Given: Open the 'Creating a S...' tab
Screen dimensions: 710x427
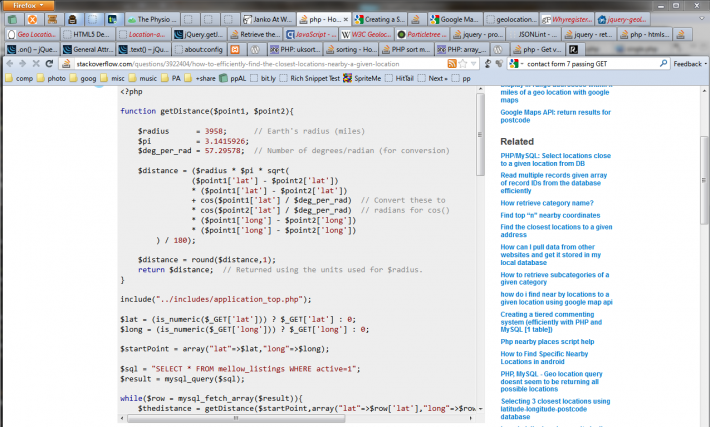Looking at the screenshot, I should coord(379,19).
